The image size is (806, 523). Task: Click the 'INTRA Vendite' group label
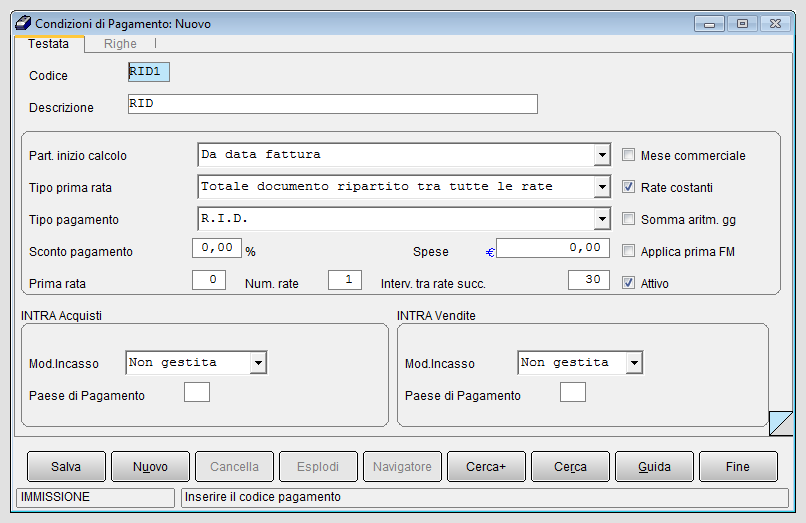(436, 315)
